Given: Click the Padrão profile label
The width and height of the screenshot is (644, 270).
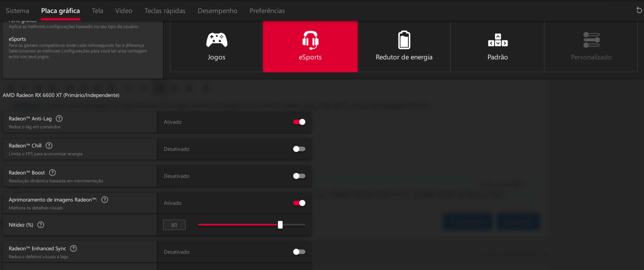Looking at the screenshot, I should coord(498,57).
